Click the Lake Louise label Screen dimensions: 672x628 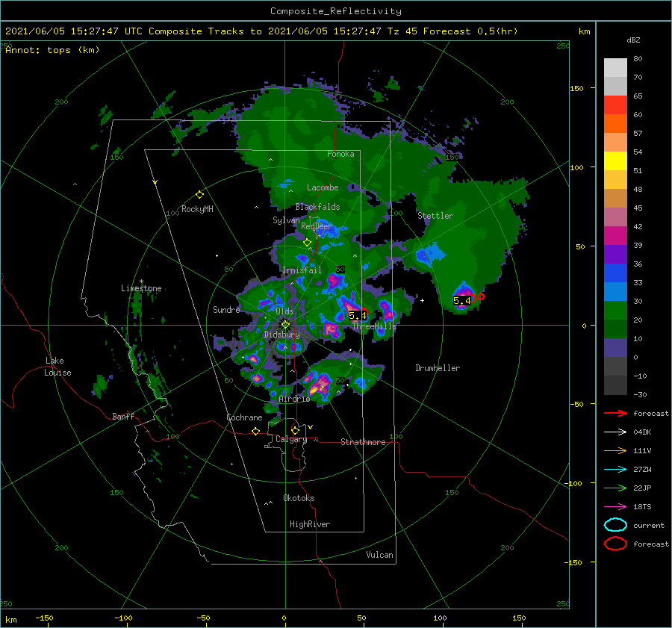[x=57, y=367]
